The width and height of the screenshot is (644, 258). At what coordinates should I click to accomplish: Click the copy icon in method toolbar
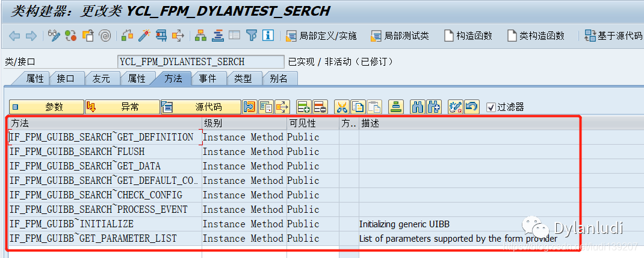click(358, 107)
